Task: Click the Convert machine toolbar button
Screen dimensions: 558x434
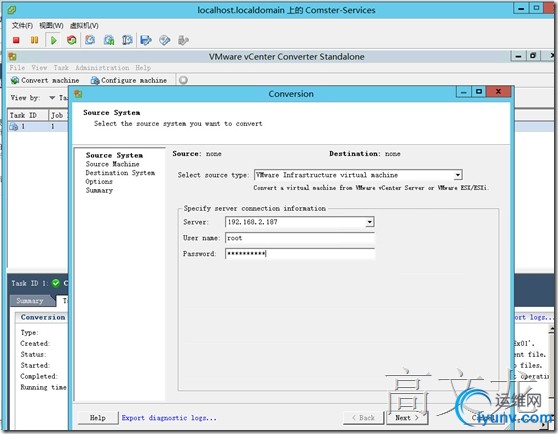Action: (x=45, y=80)
